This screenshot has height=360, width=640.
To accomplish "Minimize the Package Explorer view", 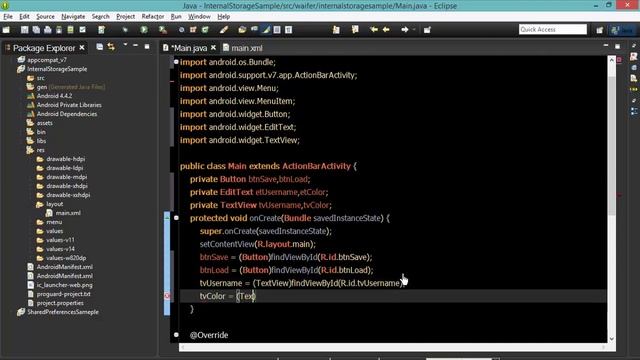I will (136, 46).
